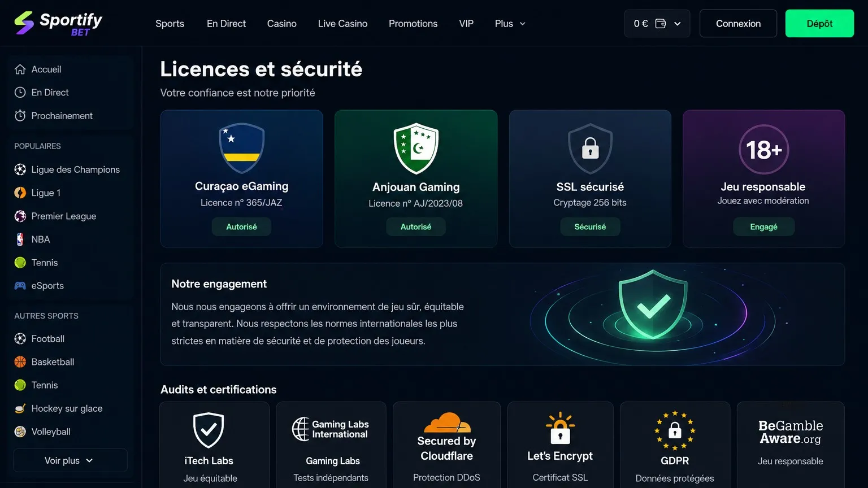Click the Certificat SSL label
The image size is (868, 488).
tap(560, 478)
